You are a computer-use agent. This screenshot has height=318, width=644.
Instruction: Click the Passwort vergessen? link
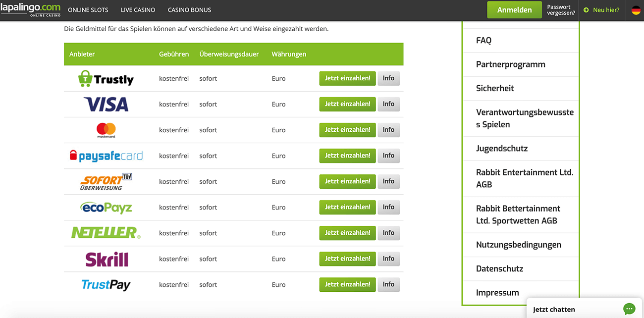[x=561, y=10]
